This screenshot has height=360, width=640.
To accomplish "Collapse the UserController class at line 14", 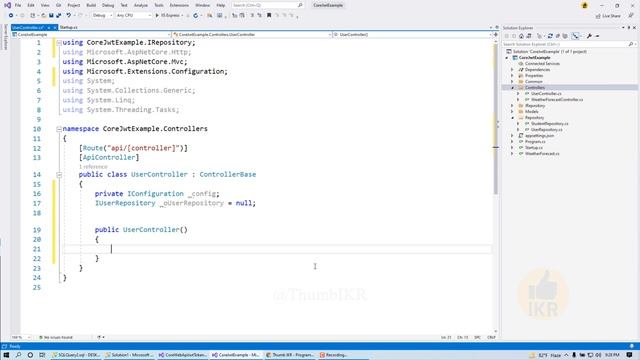I will pyautogui.click(x=59, y=175).
